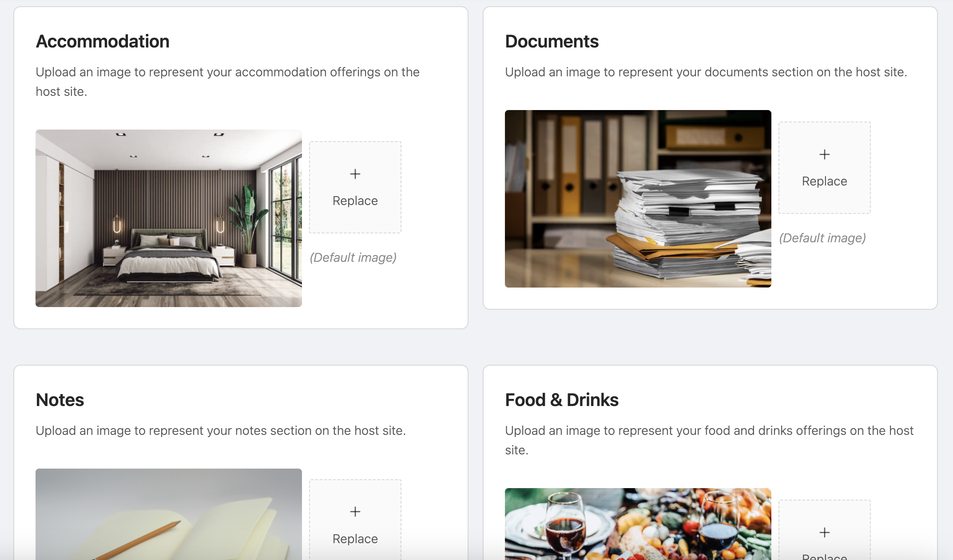The image size is (953, 560).
Task: Click the (Default image) text under Documents
Action: pyautogui.click(x=822, y=238)
